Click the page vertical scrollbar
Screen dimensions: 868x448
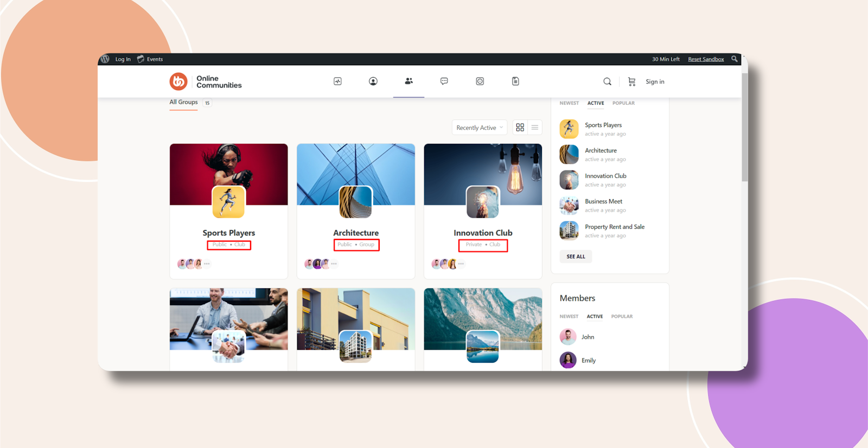[x=744, y=128]
